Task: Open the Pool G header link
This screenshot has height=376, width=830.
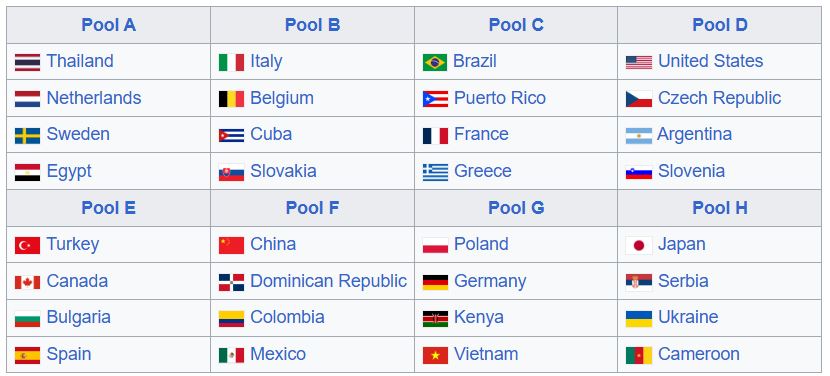Action: tap(516, 208)
